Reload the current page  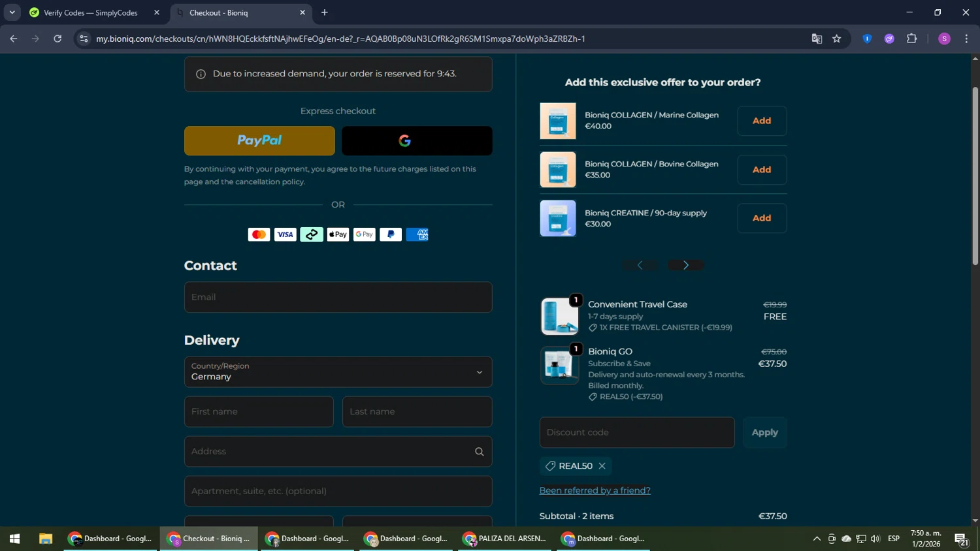point(57,39)
